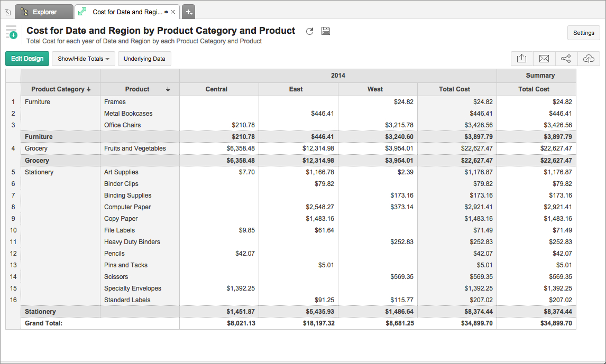Image resolution: width=606 pixels, height=364 pixels.
Task: Select the Cost for Date and Region tab
Action: click(127, 12)
